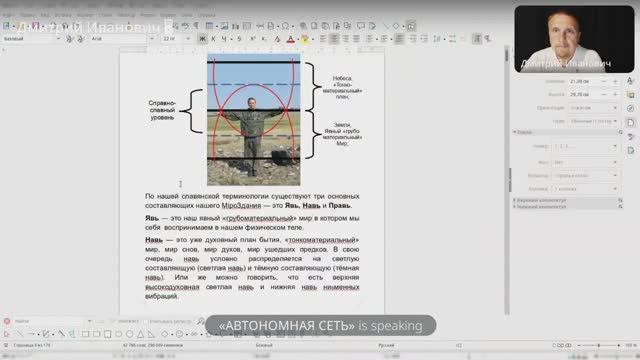The width and height of the screenshot is (640, 360).
Task: Insert a chart
Action: coord(236,26)
